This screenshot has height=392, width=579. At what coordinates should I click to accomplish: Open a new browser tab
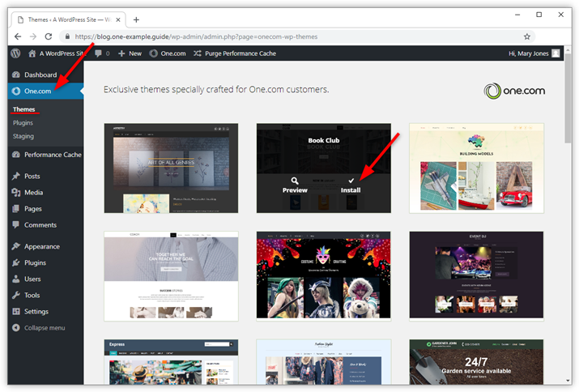coord(136,19)
